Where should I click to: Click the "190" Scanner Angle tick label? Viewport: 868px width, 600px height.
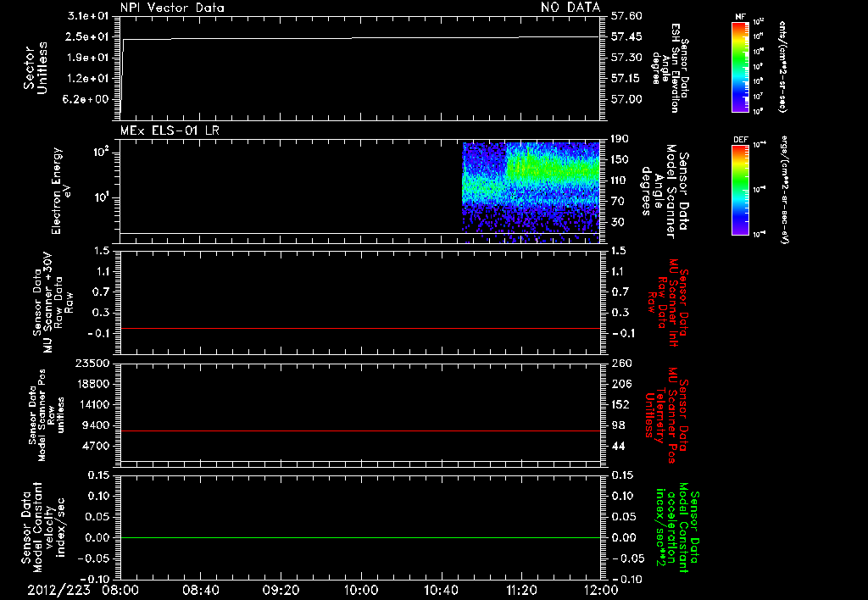[x=620, y=139]
